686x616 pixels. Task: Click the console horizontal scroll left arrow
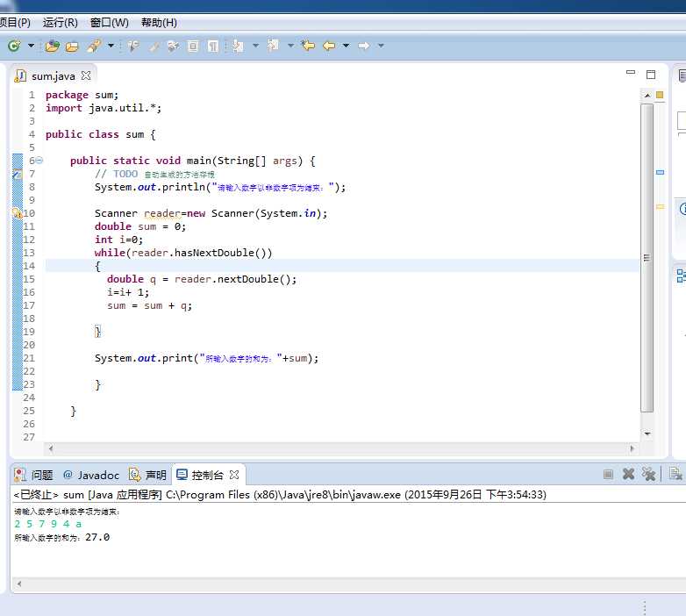pyautogui.click(x=18, y=584)
